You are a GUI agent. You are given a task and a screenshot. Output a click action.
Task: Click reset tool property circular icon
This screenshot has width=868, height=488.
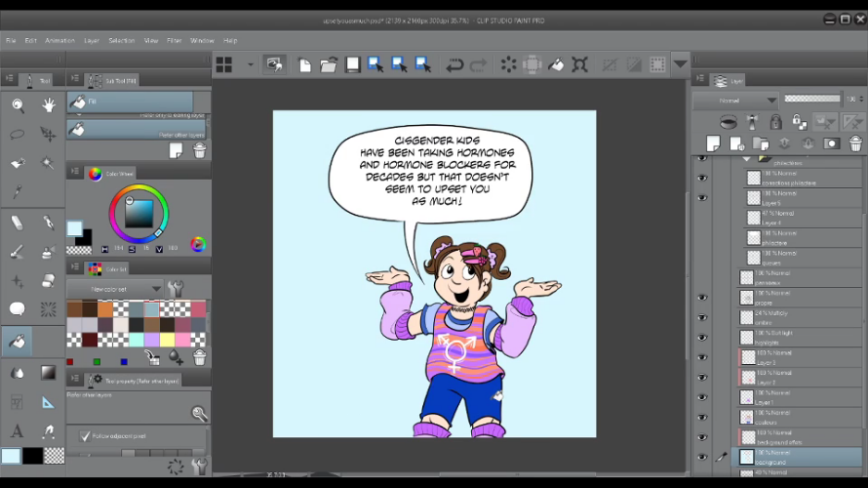tap(176, 467)
